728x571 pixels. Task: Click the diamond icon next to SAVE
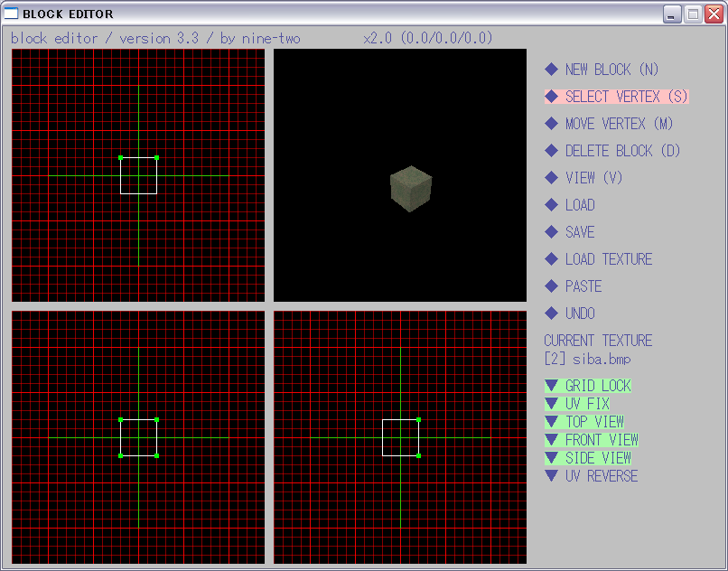coord(551,232)
